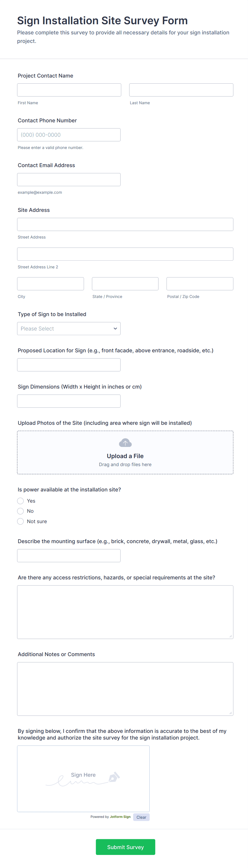Focus the First Name input
This screenshot has height=868, width=248.
[69, 90]
